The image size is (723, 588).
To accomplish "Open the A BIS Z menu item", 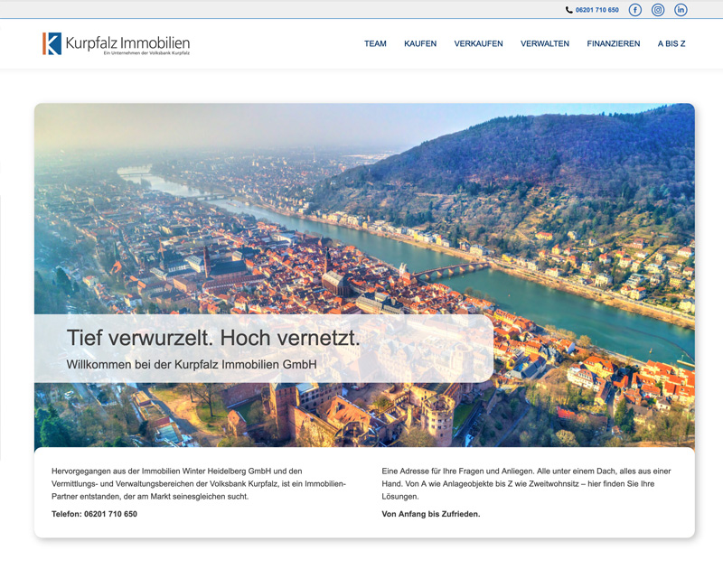I will (x=671, y=43).
